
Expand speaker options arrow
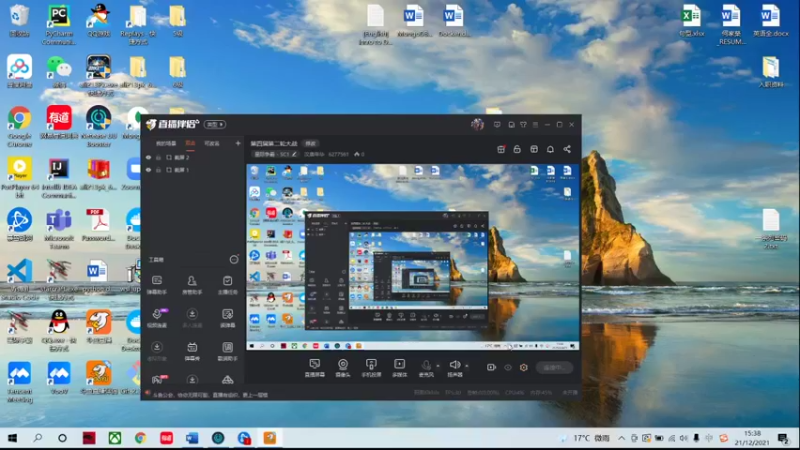coord(466,366)
